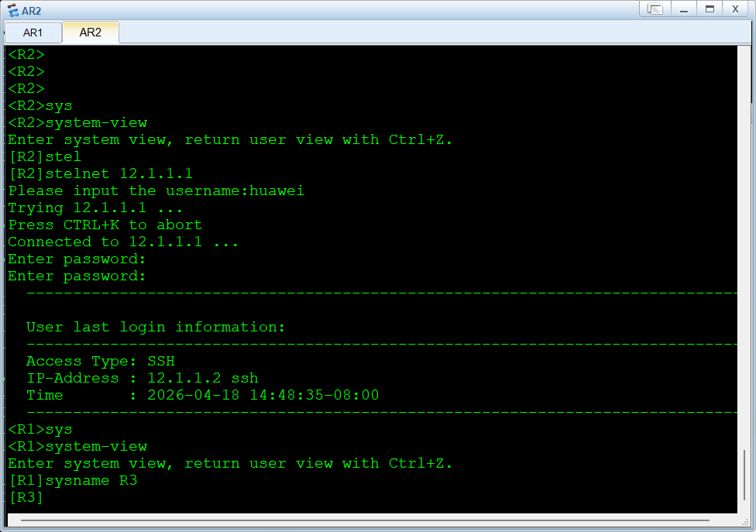This screenshot has width=756, height=532.
Task: Click the '<R1>sys' command line
Action: pos(40,429)
